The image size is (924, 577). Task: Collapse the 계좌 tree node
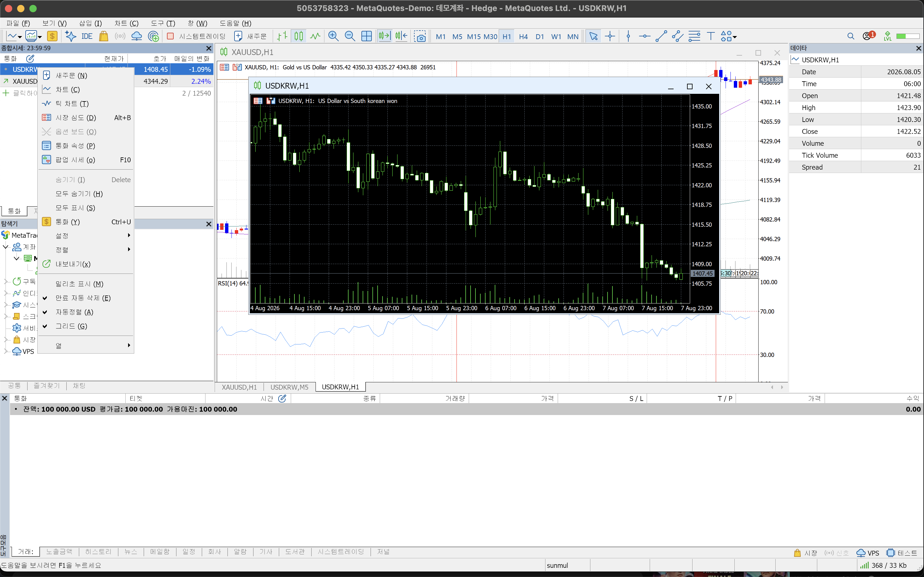[6, 247]
